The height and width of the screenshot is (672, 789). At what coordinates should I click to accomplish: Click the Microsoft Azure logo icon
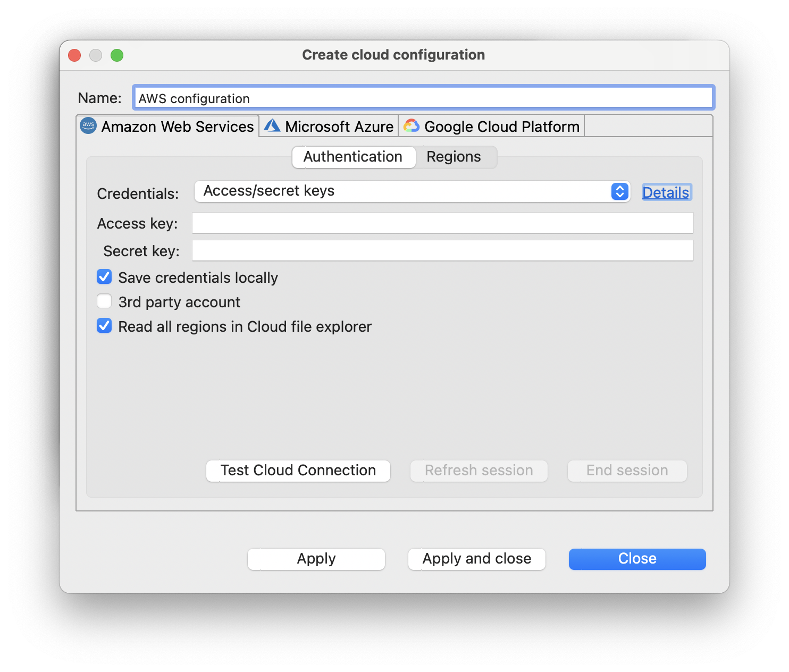(x=272, y=125)
